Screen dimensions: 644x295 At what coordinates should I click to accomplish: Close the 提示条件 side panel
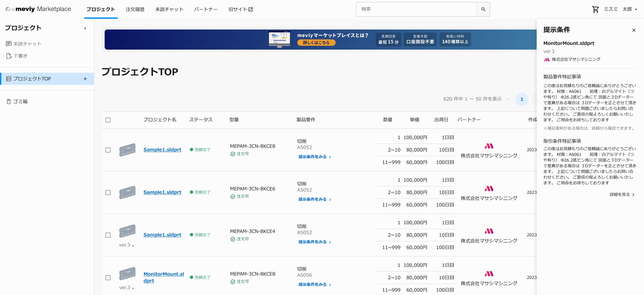click(x=634, y=30)
